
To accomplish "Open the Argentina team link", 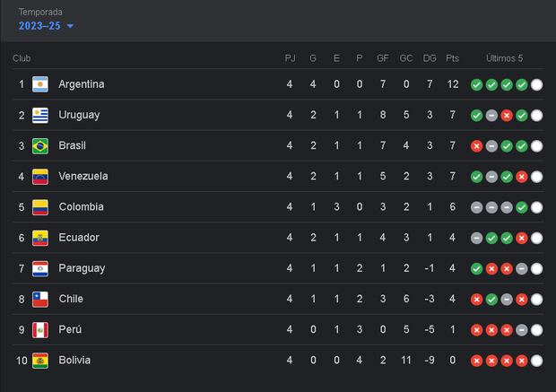I will (81, 84).
